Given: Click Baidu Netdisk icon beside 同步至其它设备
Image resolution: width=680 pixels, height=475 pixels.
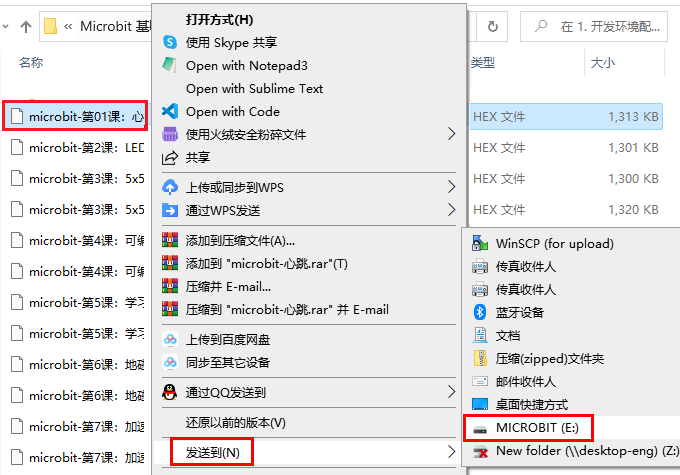Looking at the screenshot, I should pos(170,362).
